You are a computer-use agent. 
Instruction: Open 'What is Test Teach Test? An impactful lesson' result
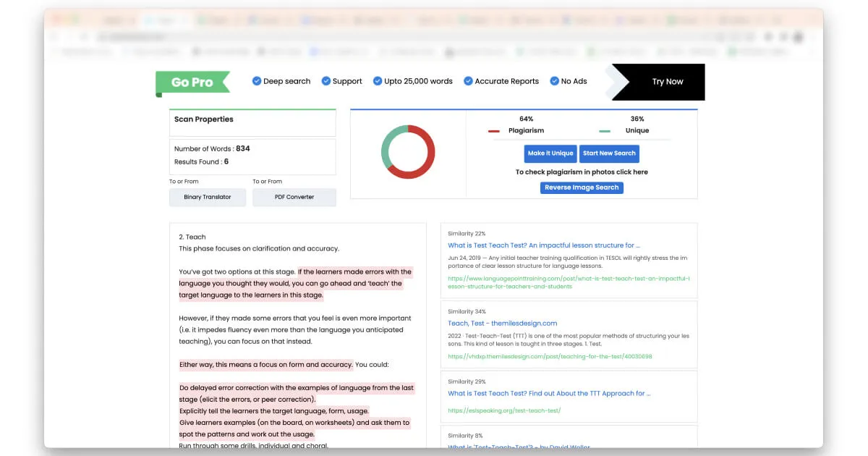(543, 245)
